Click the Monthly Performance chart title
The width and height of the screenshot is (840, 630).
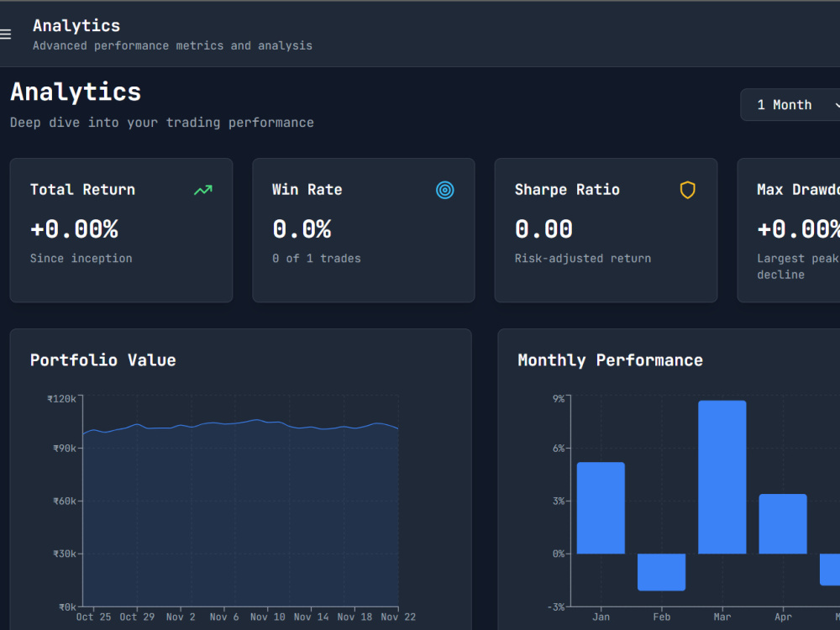point(610,360)
